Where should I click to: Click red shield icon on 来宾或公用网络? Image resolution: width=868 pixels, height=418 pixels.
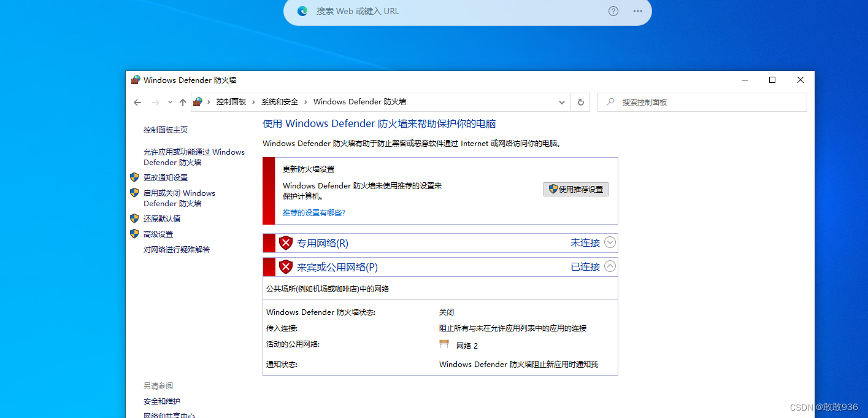(286, 267)
